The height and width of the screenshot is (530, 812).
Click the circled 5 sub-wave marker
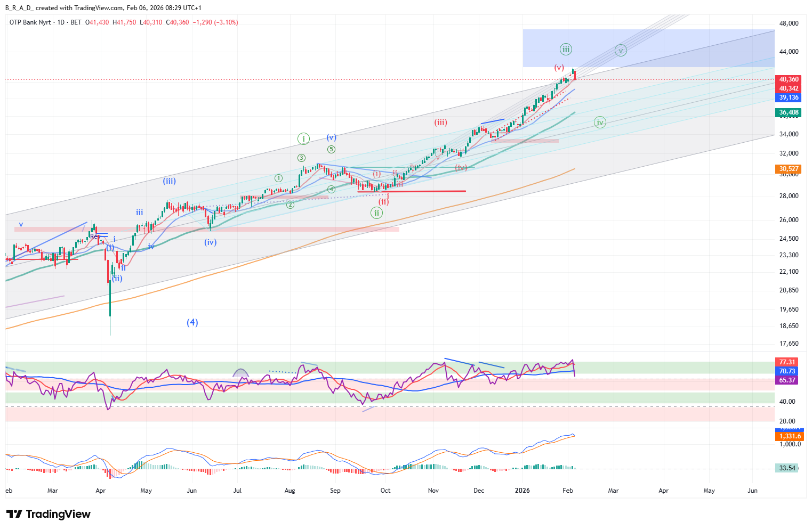click(332, 149)
